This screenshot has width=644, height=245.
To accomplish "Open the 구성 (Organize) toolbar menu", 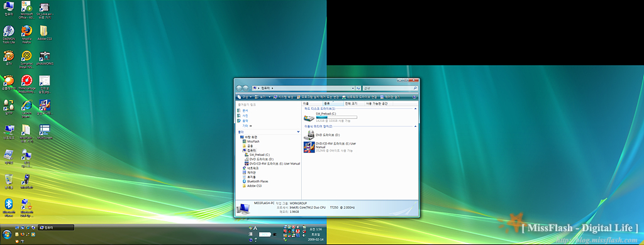I will (244, 97).
